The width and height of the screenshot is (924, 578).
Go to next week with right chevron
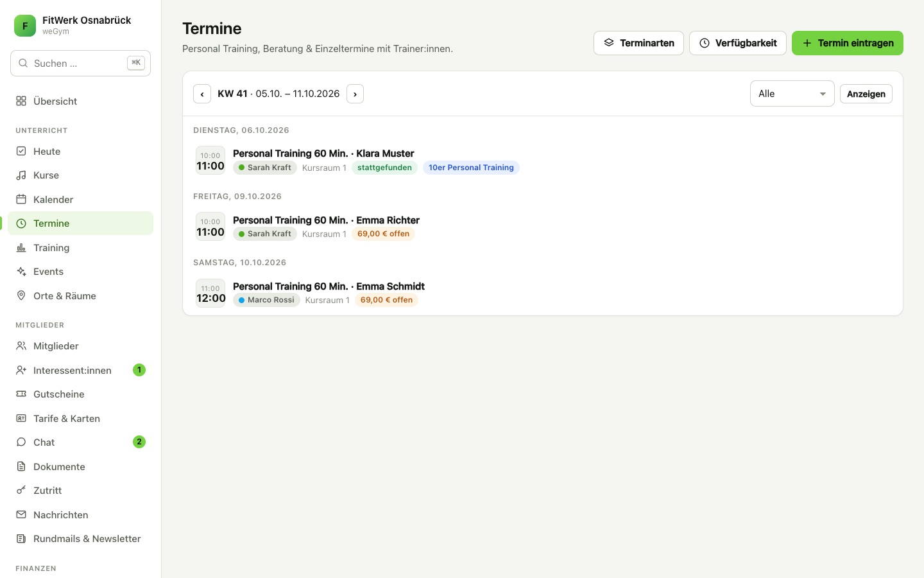[355, 94]
